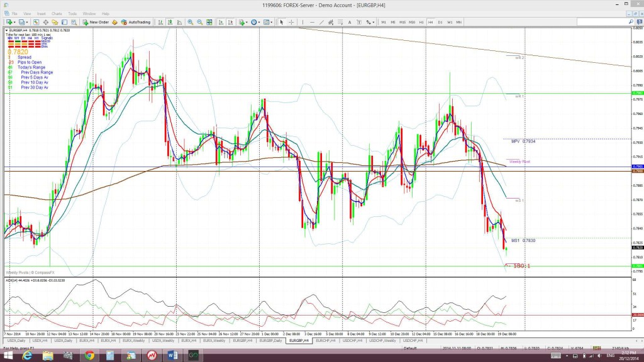644x362 pixels.
Task: Open Google Chrome from the taskbar
Action: click(89, 356)
